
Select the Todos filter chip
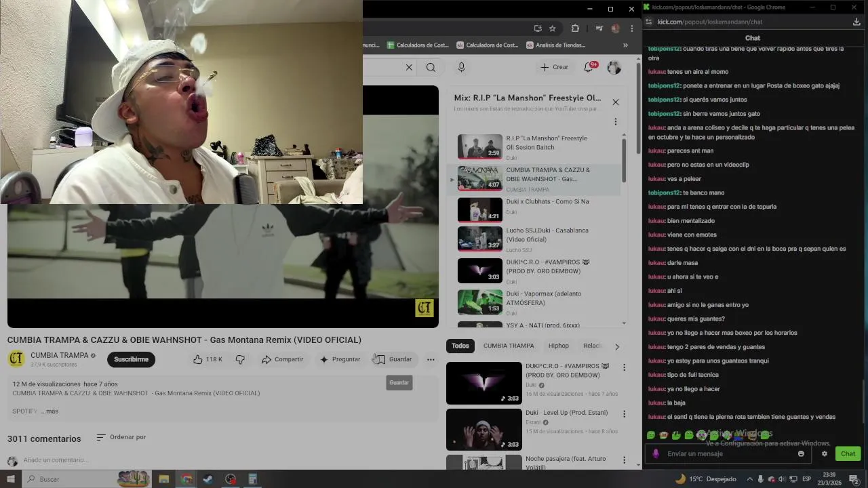tap(460, 346)
